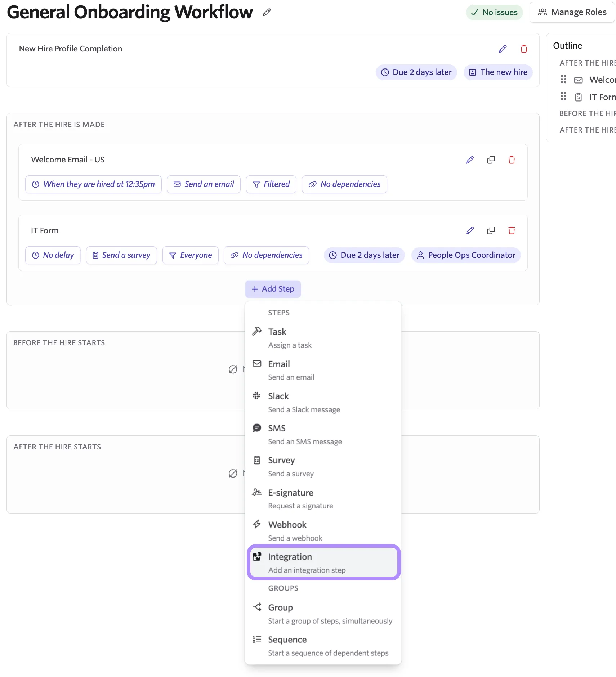The height and width of the screenshot is (677, 616).
Task: Open the Everyone audience chip
Action: coord(191,255)
